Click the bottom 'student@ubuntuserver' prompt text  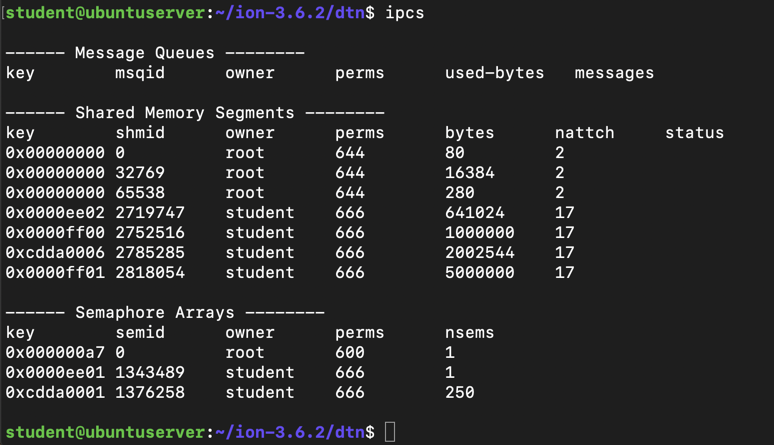coord(105,433)
